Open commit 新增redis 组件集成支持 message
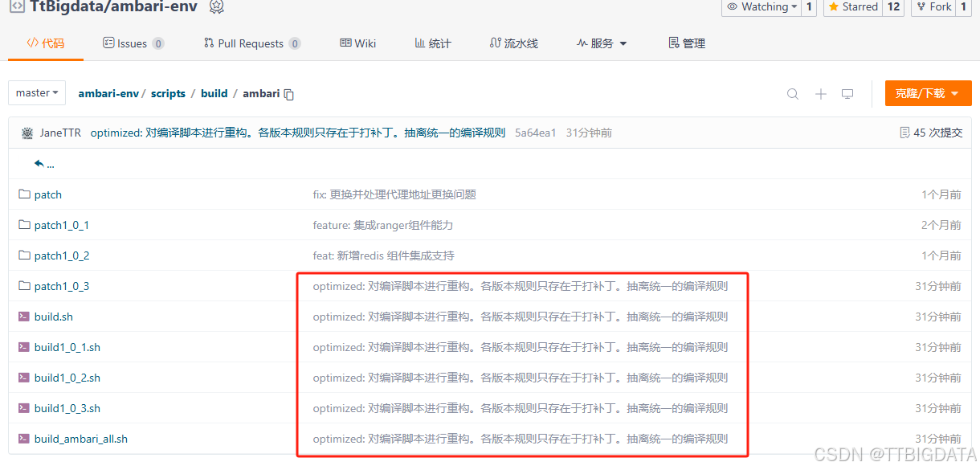Screen dimensions: 980x470 pyautogui.click(x=384, y=255)
